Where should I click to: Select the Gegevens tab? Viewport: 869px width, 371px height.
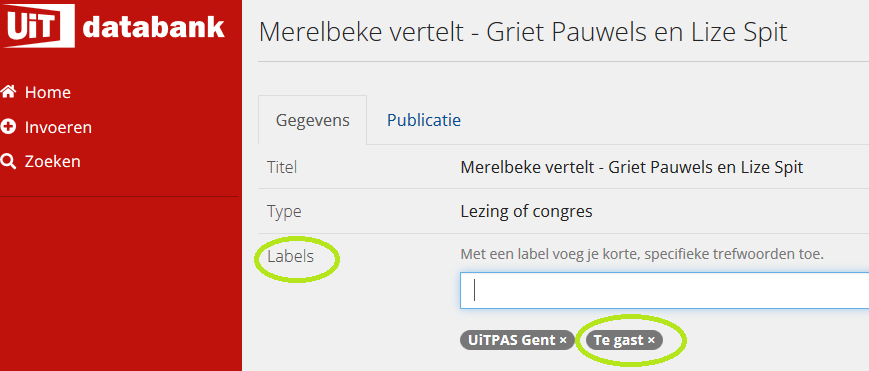(313, 120)
